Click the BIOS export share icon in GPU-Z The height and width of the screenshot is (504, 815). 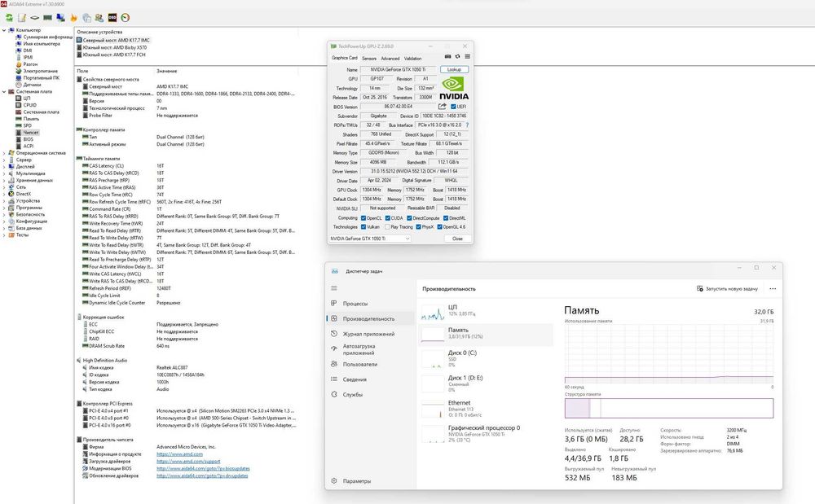click(443, 106)
